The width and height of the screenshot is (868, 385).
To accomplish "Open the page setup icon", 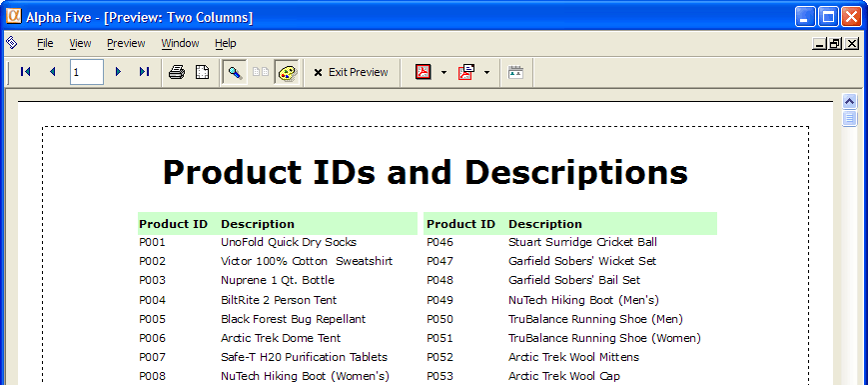I will click(203, 72).
